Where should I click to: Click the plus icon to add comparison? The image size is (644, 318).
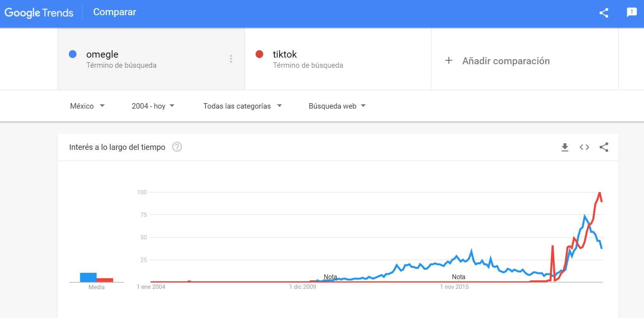448,61
